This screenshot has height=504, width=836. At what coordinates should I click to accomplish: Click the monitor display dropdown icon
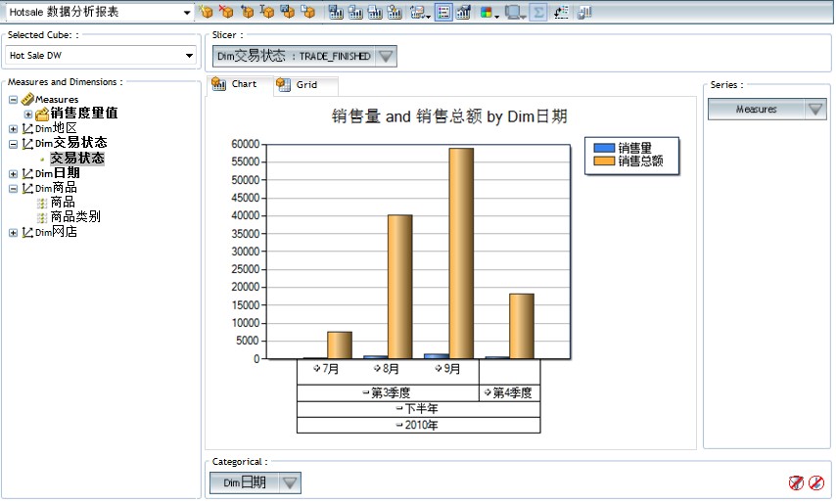515,13
